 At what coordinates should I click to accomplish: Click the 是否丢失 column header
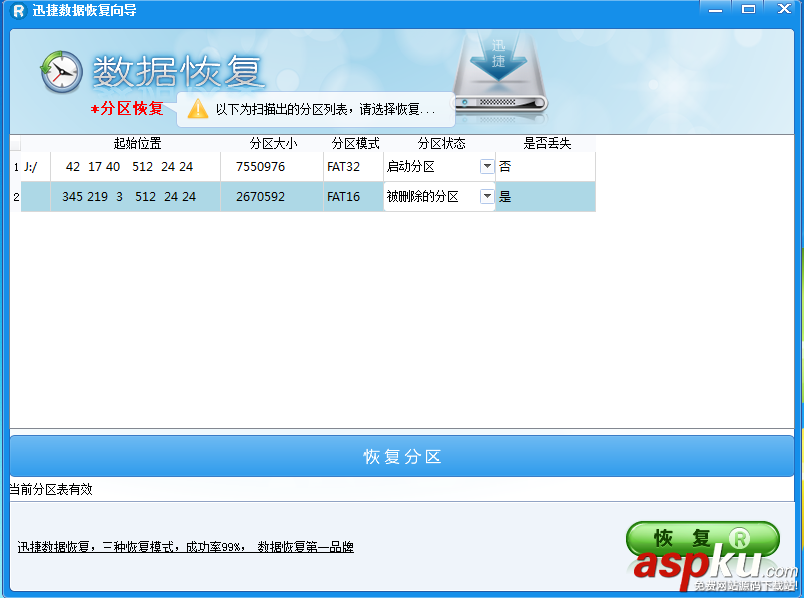coord(543,143)
